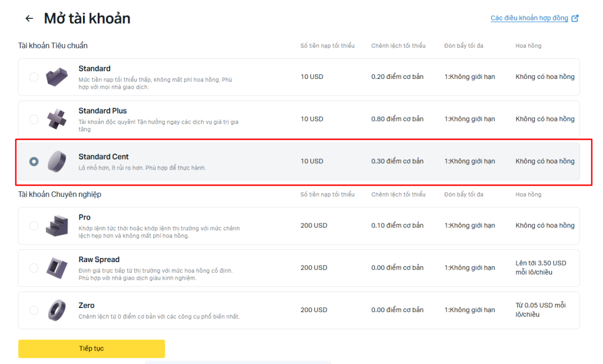The image size is (603, 364).
Task: Select the Standard Cent radio button
Action: pyautogui.click(x=34, y=161)
